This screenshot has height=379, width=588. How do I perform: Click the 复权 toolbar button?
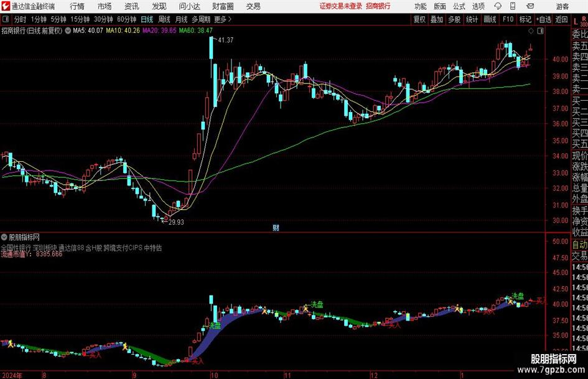tap(419, 19)
